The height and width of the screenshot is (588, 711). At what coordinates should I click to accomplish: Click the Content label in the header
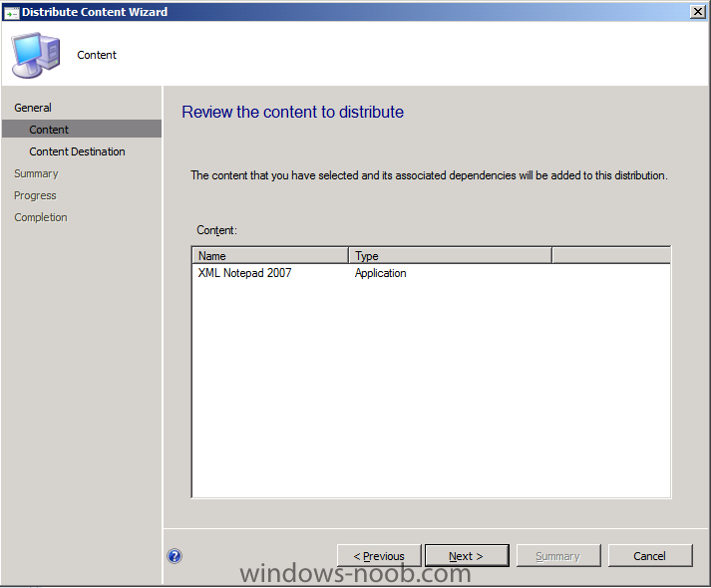point(97,55)
